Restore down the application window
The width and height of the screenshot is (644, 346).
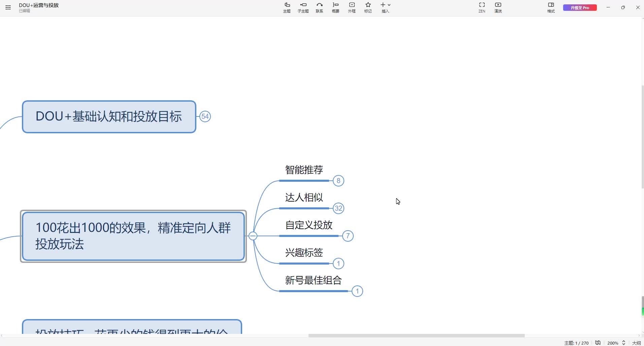tap(623, 7)
